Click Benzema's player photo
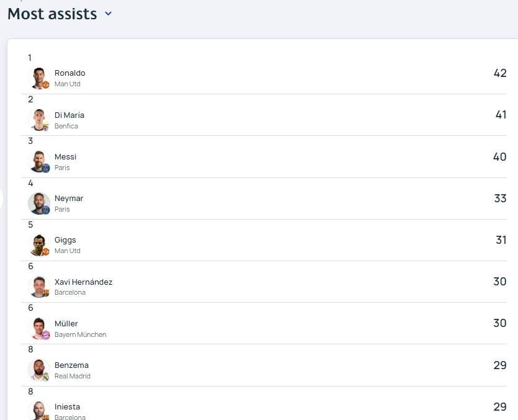Viewport: 518px width, 420px height. (x=39, y=370)
